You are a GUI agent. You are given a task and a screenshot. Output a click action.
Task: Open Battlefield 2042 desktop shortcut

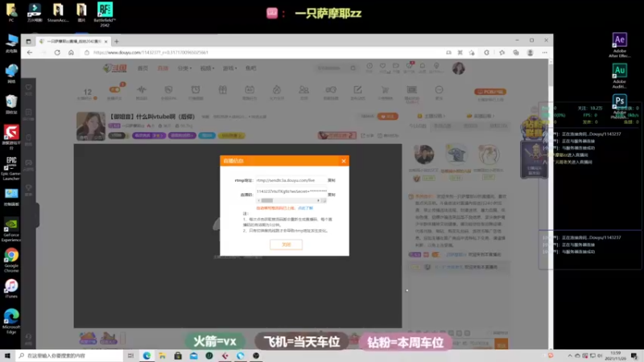coord(105,14)
